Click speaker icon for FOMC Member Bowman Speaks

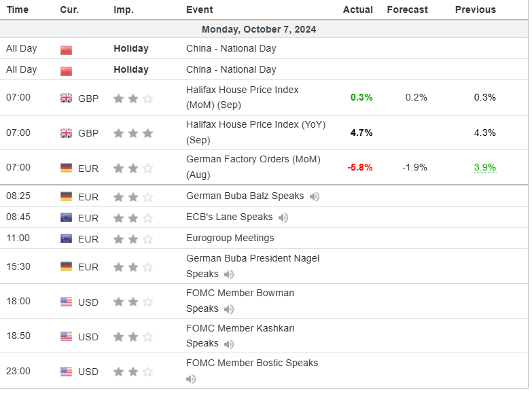coord(229,309)
